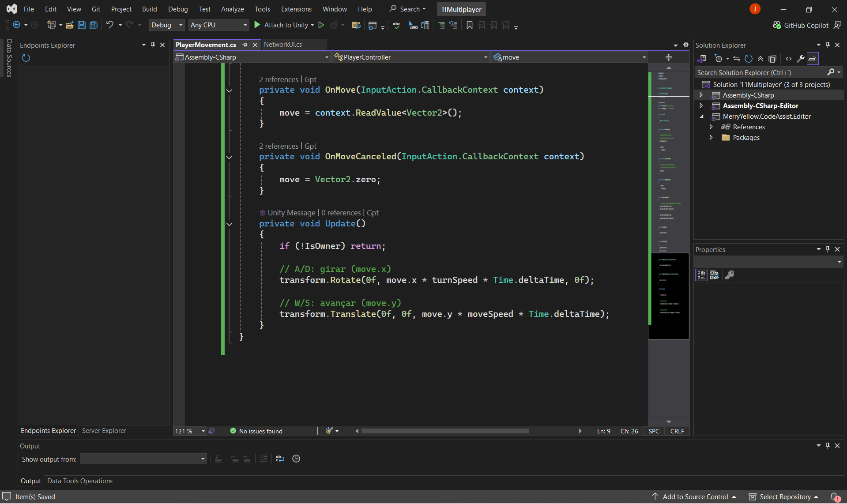Switch to the NetworkUI.cs tab
Image resolution: width=847 pixels, height=504 pixels.
point(283,45)
